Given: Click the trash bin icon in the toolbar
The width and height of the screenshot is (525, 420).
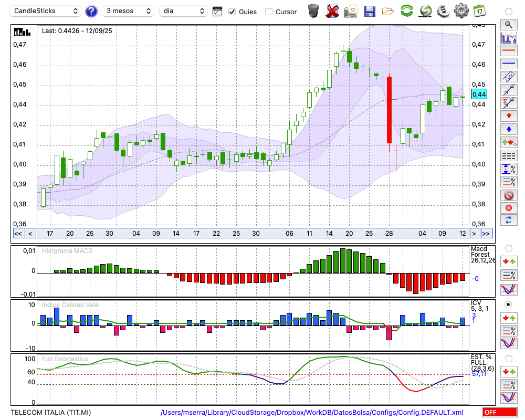Looking at the screenshot, I should pyautogui.click(x=313, y=11).
